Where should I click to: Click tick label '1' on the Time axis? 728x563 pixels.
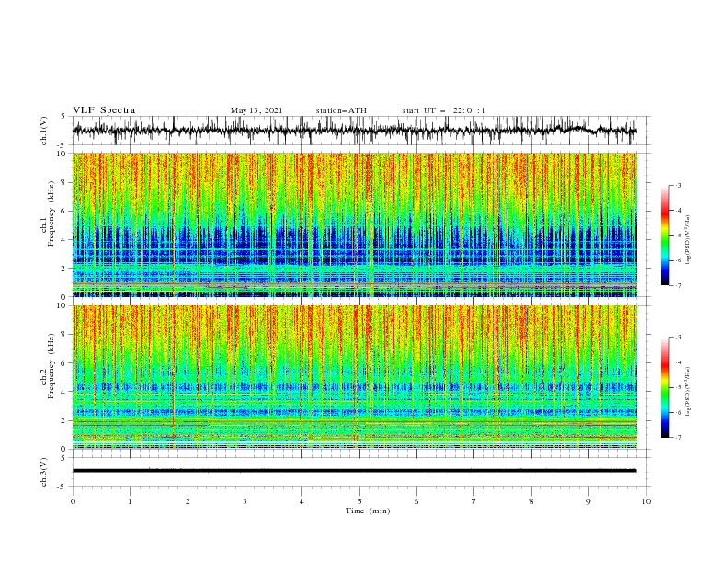(130, 501)
